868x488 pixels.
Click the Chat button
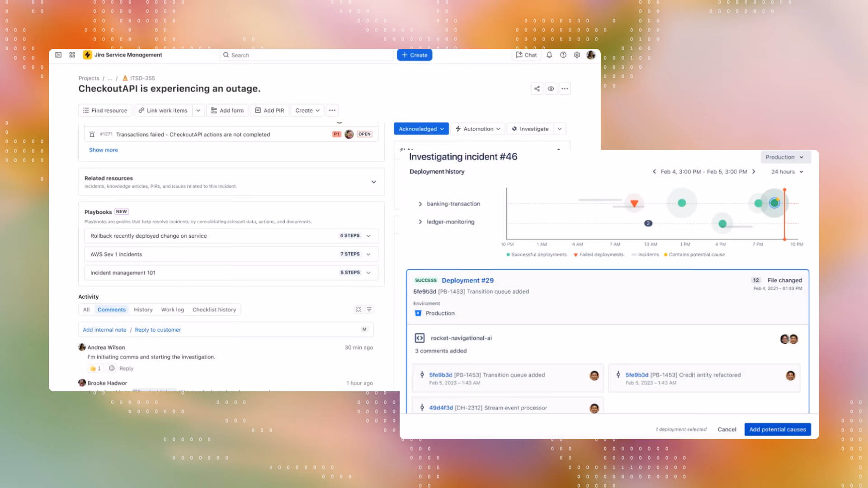(x=526, y=55)
